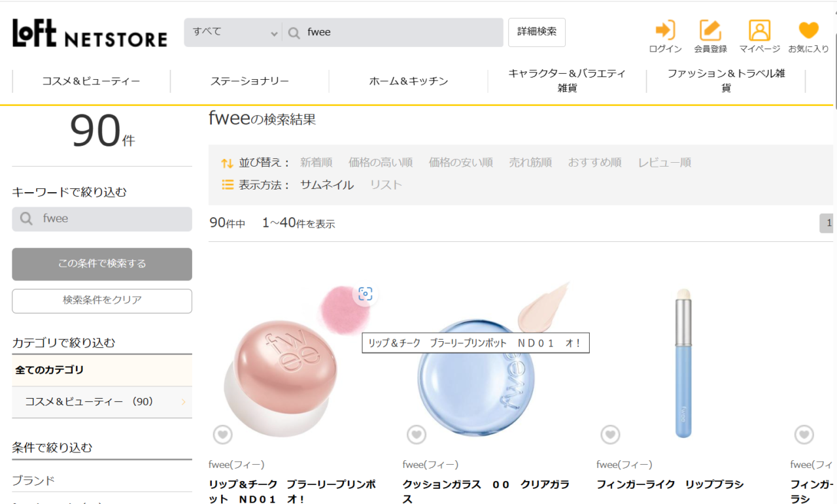837x504 pixels.
Task: Click page 1 pagination button
Action: coord(828,223)
